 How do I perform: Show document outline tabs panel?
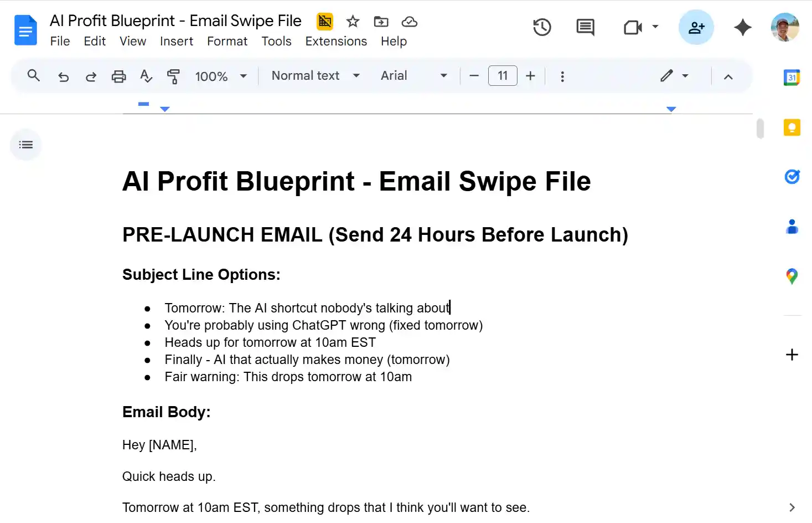click(26, 145)
